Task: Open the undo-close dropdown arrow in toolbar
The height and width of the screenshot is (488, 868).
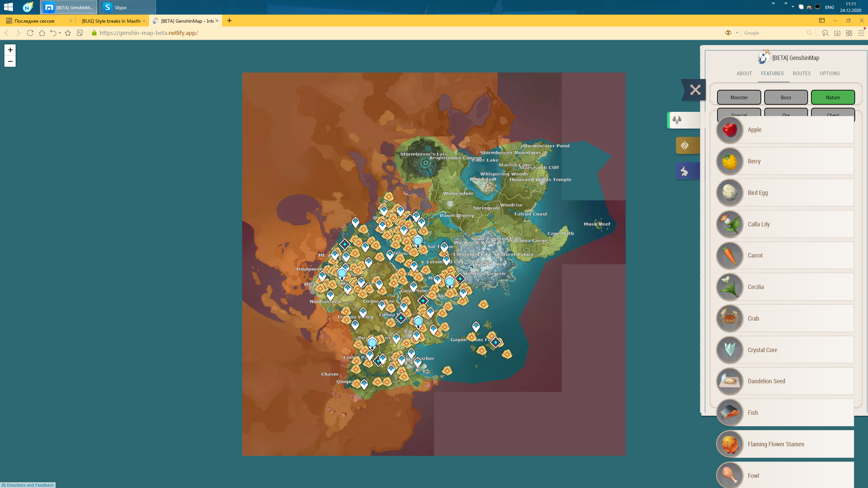Action: pyautogui.click(x=60, y=33)
